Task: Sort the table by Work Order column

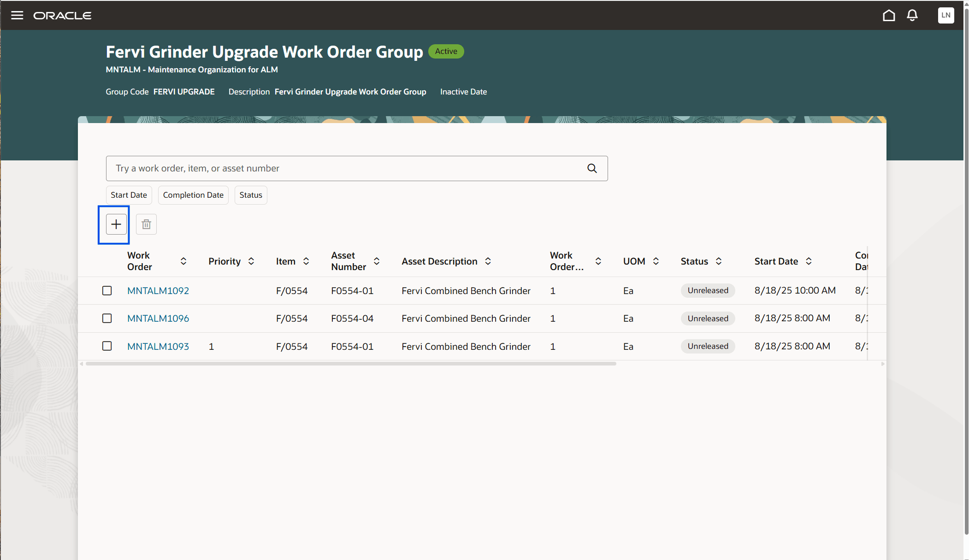Action: click(183, 261)
